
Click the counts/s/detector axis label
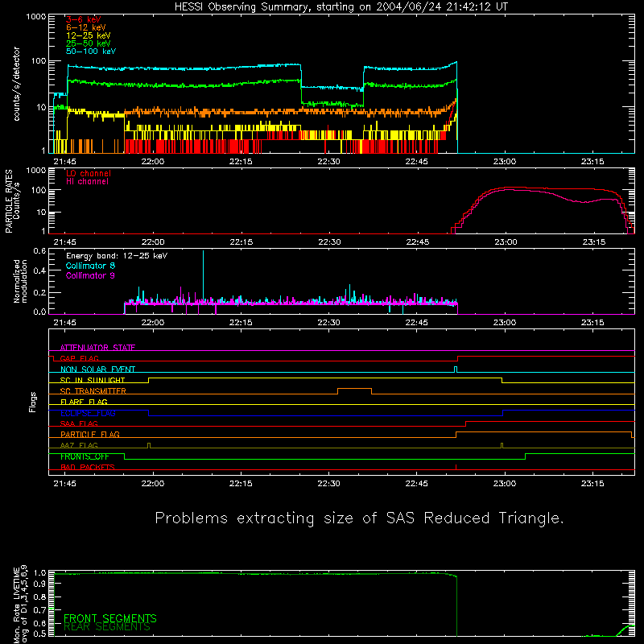pyautogui.click(x=17, y=84)
